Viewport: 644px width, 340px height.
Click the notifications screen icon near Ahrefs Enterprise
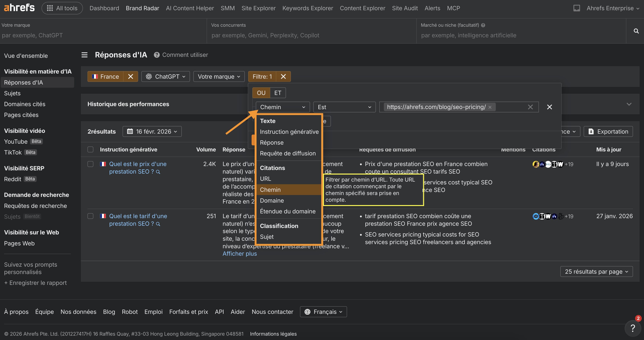[x=576, y=8]
